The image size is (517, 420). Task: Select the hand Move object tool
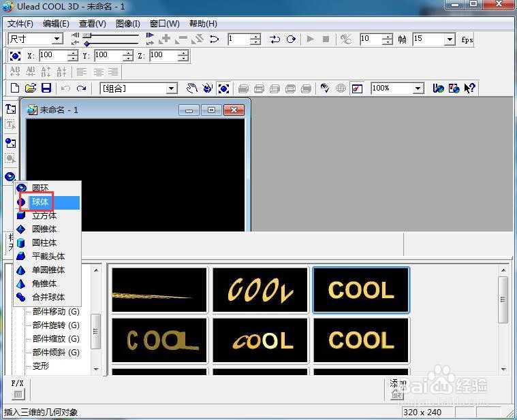coord(191,88)
